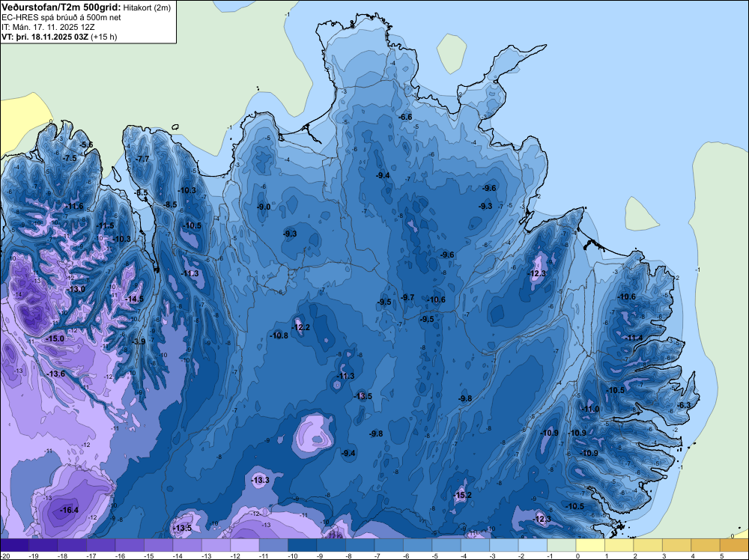Click the -14.5 temperature reading

coord(134,299)
